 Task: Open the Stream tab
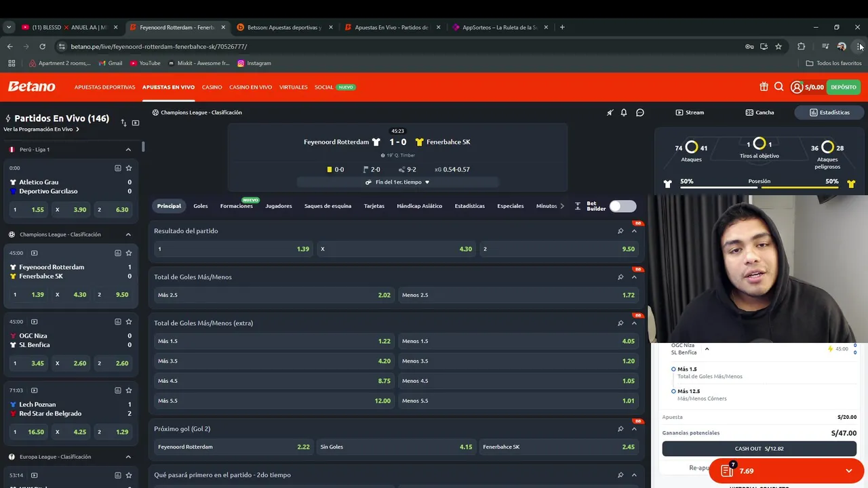[690, 113]
